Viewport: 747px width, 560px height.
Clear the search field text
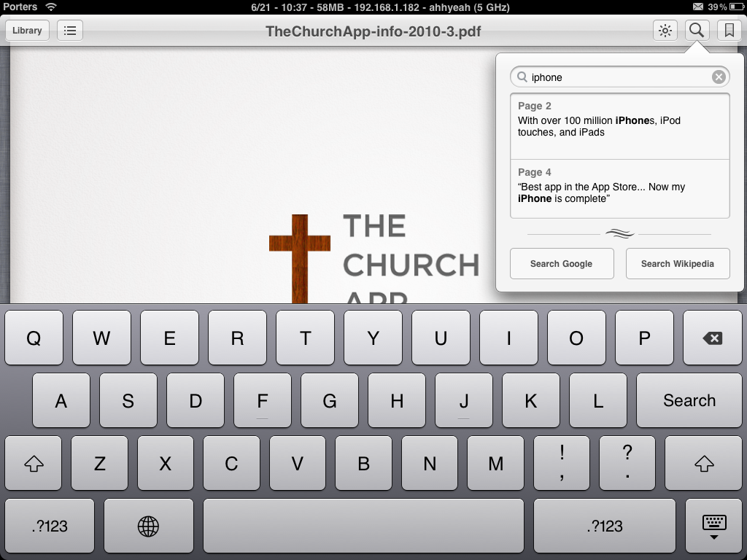point(719,77)
